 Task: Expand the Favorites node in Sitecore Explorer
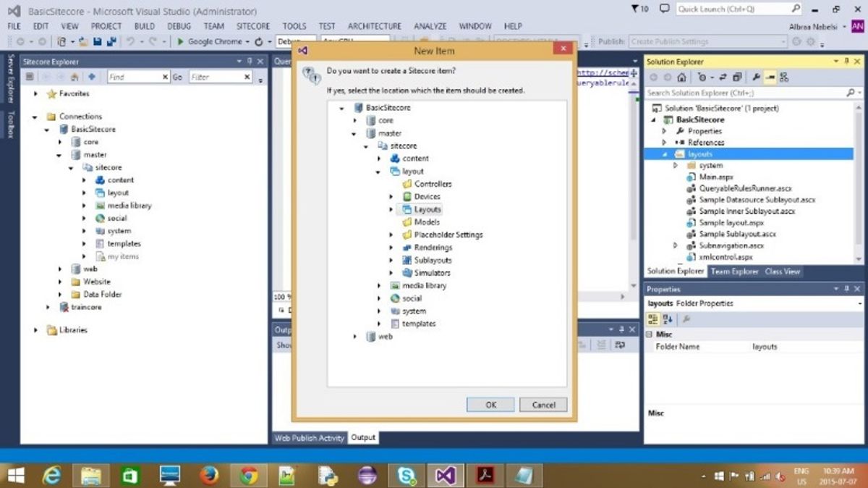[35, 94]
